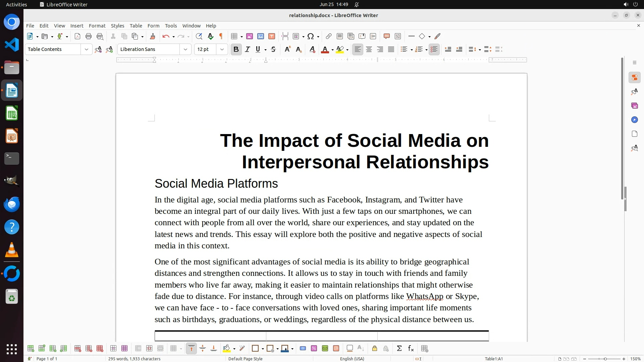The height and width of the screenshot is (362, 644).
Task: Open the Format menu
Action: [97, 25]
